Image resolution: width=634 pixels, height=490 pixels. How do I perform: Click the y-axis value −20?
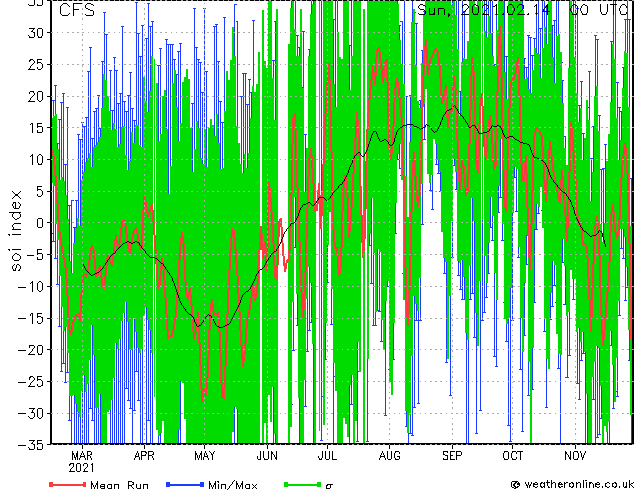[32, 350]
